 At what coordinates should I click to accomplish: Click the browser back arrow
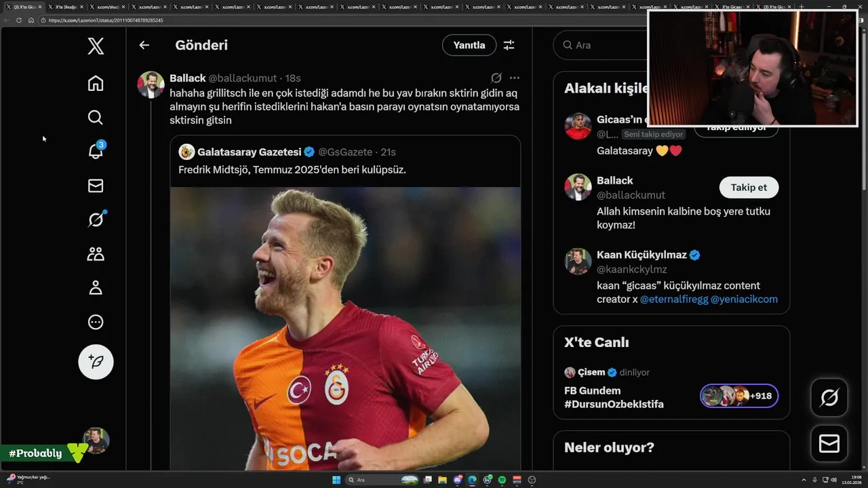(7, 20)
